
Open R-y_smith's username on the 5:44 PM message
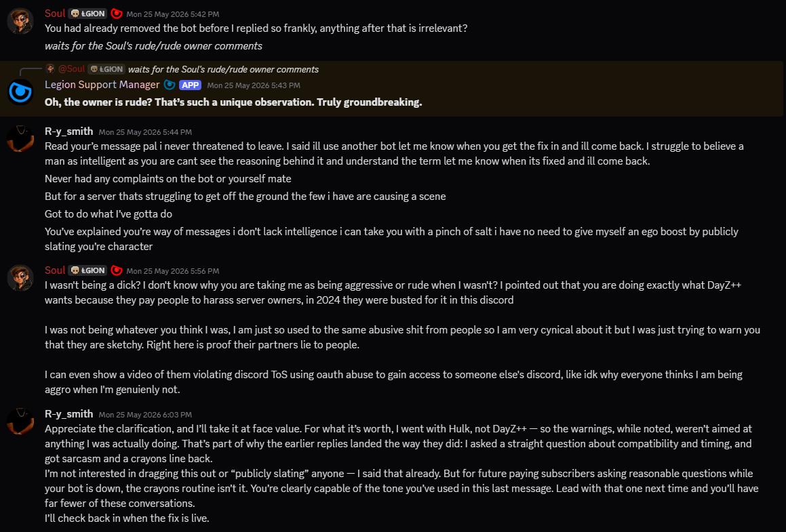pos(69,131)
